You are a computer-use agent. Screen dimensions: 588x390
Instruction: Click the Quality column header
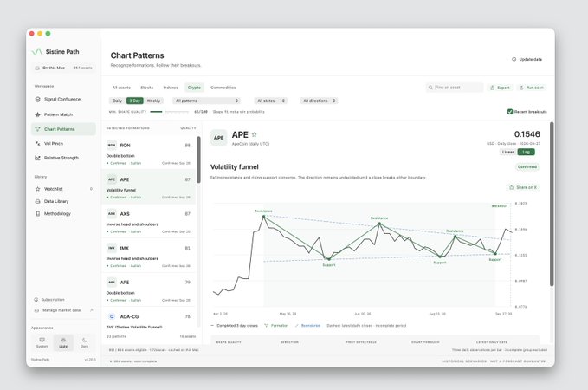coord(188,128)
